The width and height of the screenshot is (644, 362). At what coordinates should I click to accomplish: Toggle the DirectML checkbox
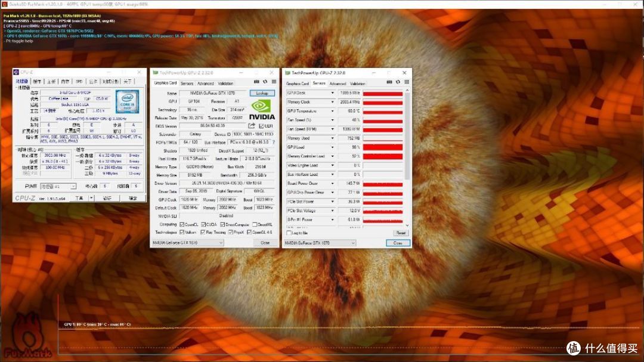255,224
